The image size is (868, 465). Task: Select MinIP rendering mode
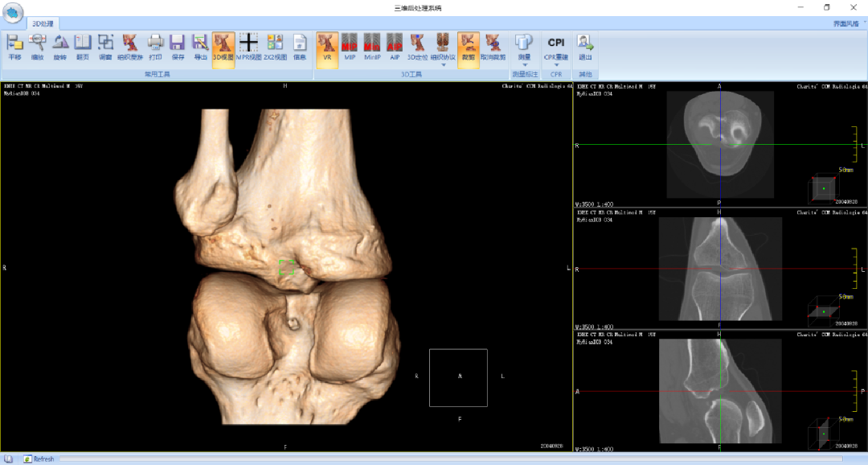pyautogui.click(x=372, y=47)
